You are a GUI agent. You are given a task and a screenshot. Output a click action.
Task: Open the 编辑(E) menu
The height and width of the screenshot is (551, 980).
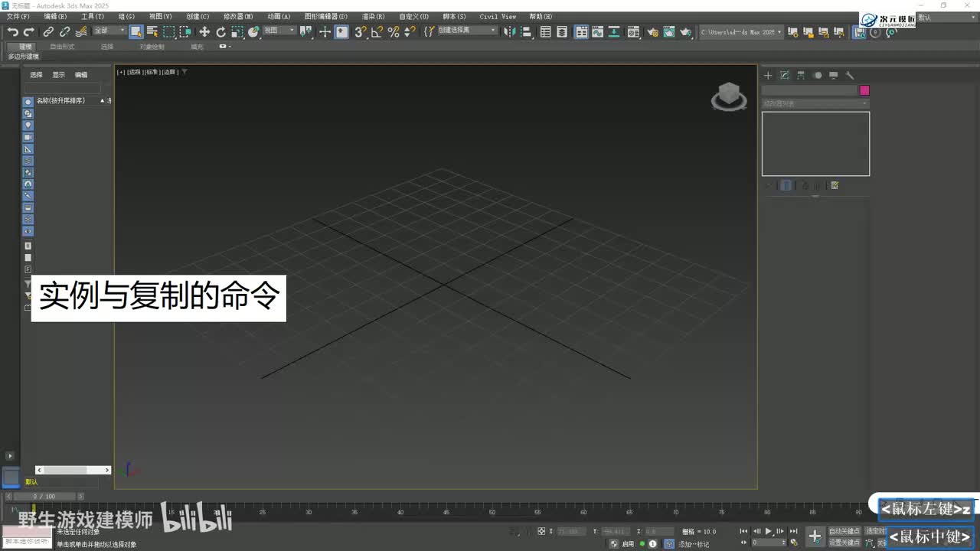pos(55,16)
